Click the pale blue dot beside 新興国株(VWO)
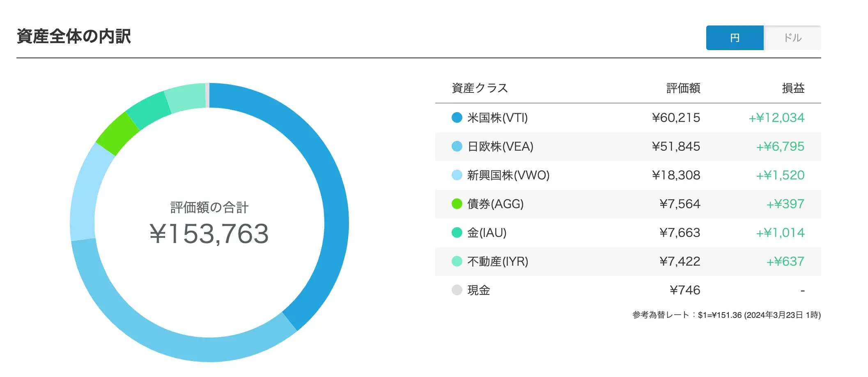Screen dimensions: 868x377 click(457, 175)
